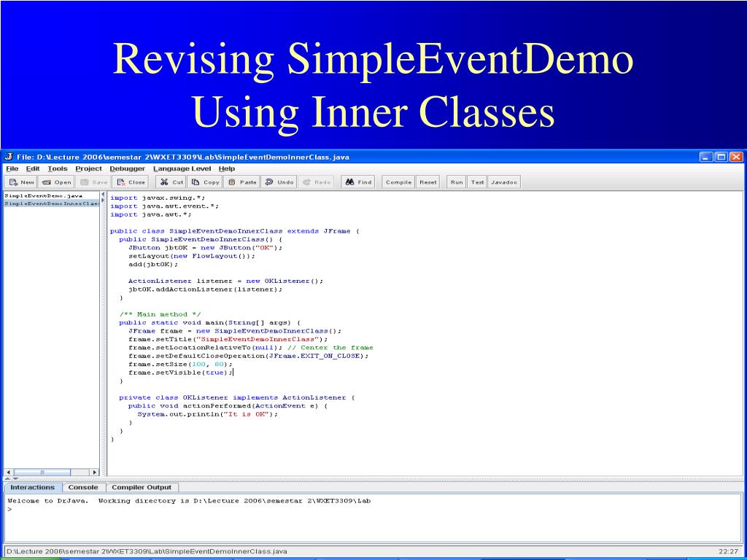The width and height of the screenshot is (747, 560).
Task: Click the frame.setLocationRelativeTo(null) line
Action: coord(251,348)
